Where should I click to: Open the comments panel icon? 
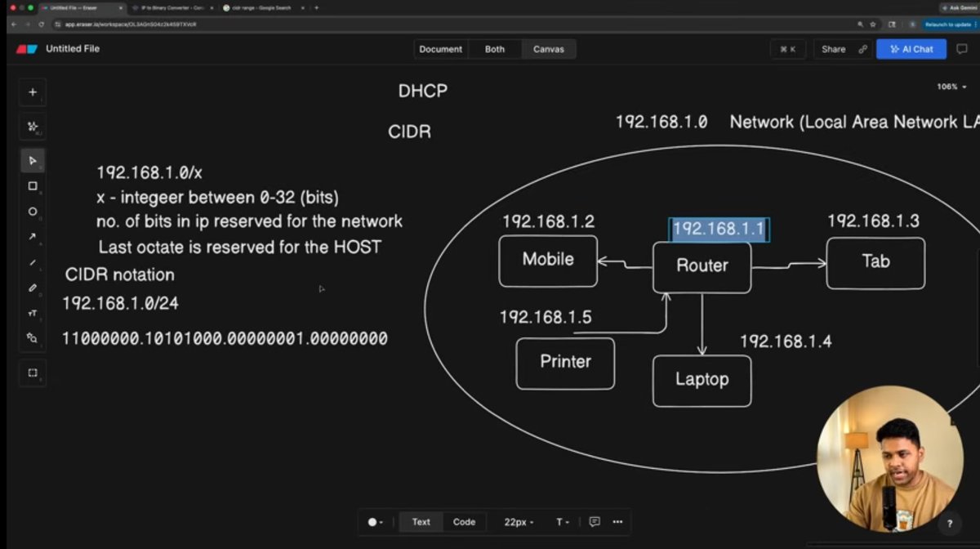tap(962, 49)
